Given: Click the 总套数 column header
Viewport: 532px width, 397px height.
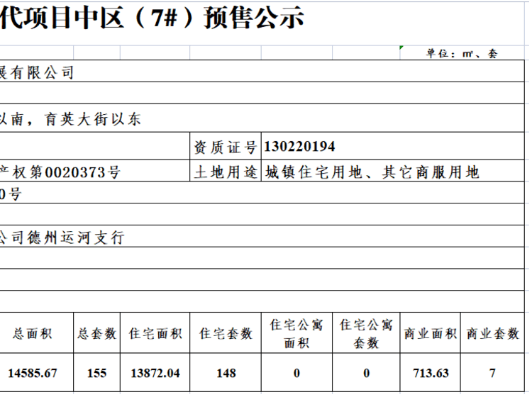Looking at the screenshot, I should point(96,333).
